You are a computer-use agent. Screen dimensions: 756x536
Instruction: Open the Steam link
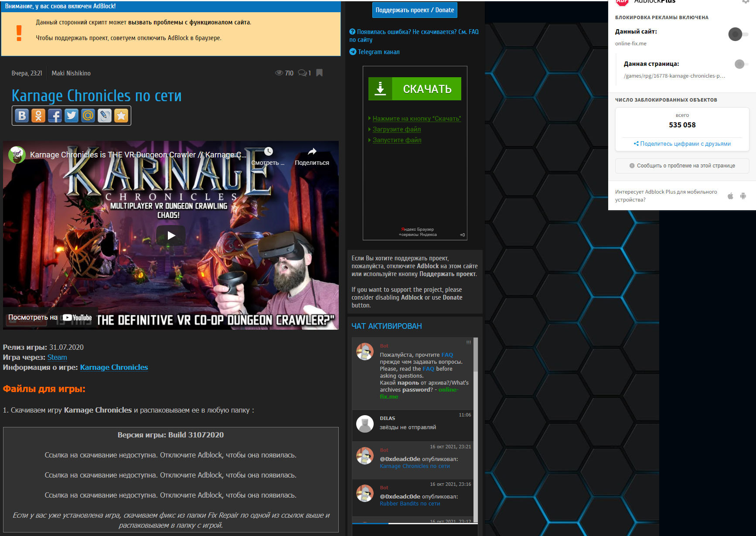point(57,358)
